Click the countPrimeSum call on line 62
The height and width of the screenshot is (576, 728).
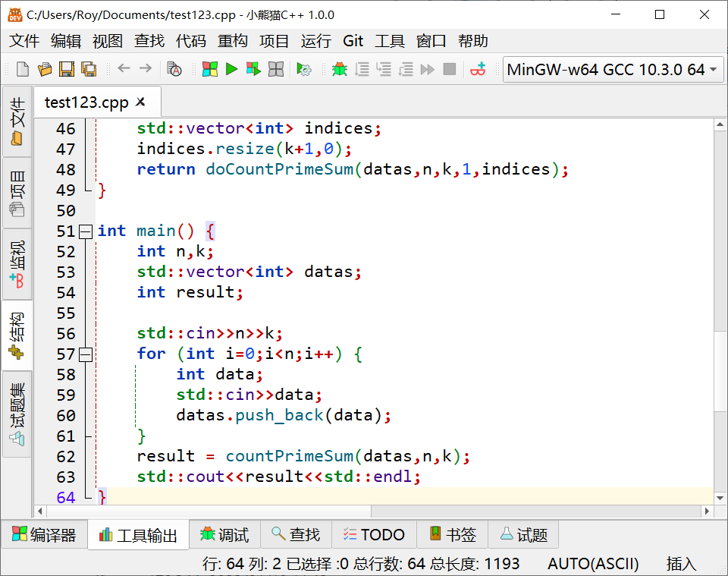click(290, 457)
